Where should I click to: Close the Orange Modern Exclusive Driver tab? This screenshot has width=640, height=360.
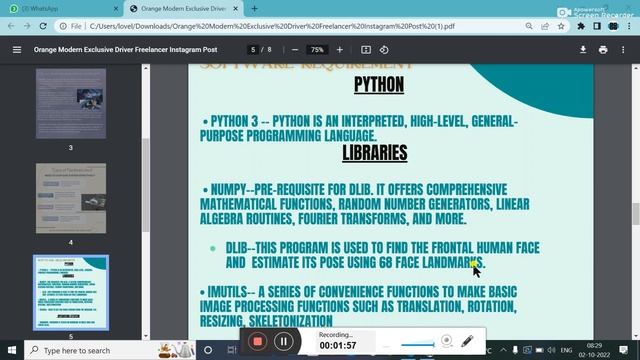[x=236, y=9]
